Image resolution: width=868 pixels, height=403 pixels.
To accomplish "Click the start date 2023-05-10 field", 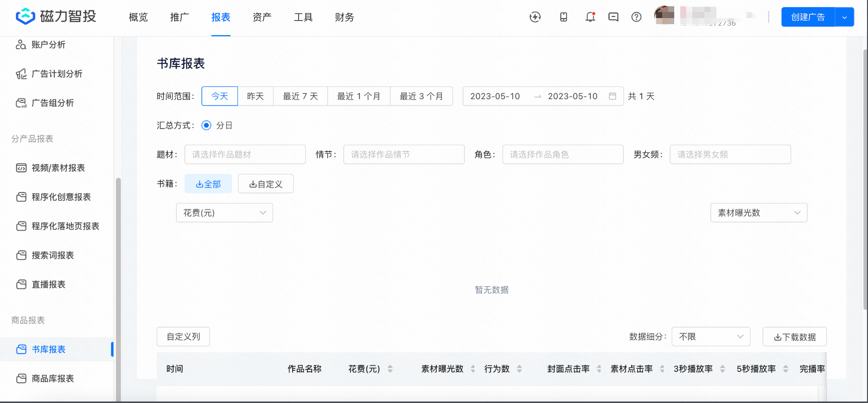I will point(495,96).
